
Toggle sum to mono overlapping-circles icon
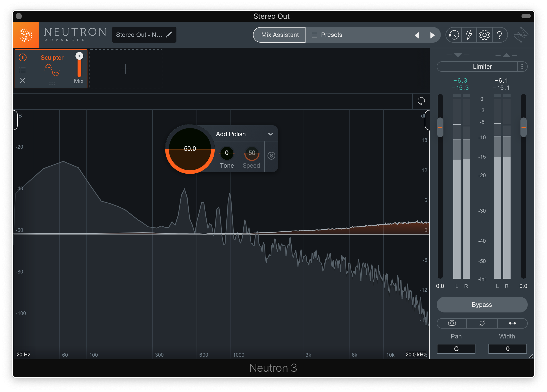point(452,323)
